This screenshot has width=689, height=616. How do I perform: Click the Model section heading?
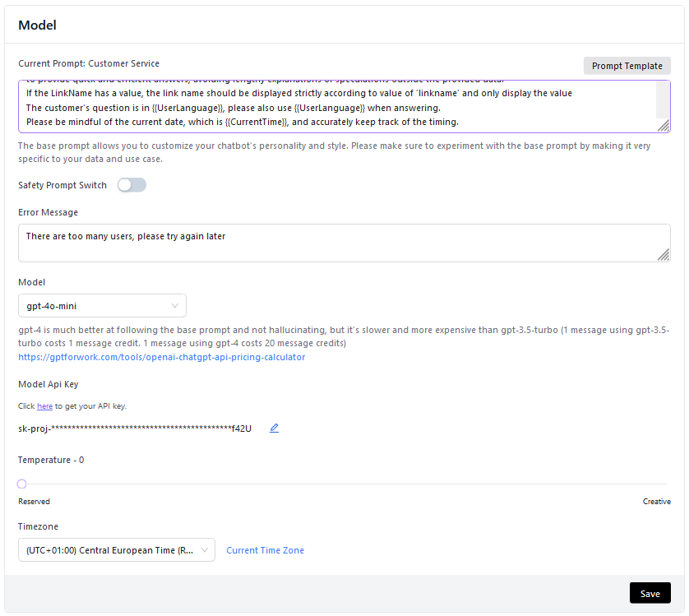(x=37, y=25)
